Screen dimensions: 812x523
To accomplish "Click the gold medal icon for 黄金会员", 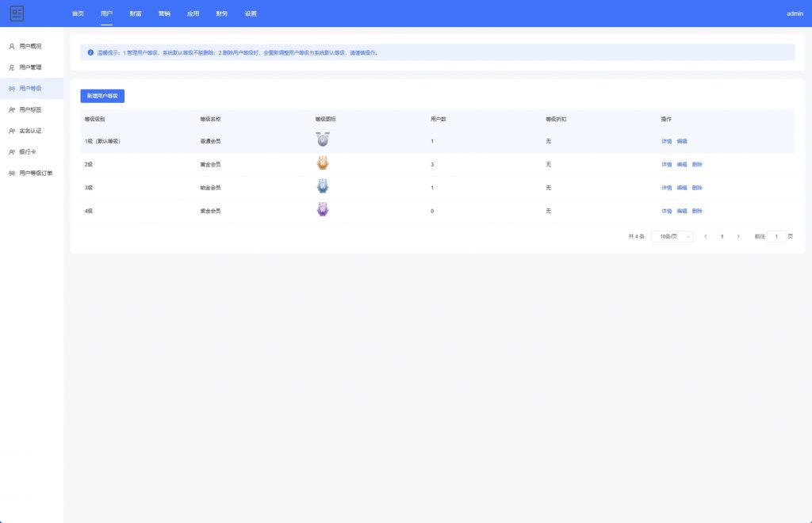I will tap(323, 163).
